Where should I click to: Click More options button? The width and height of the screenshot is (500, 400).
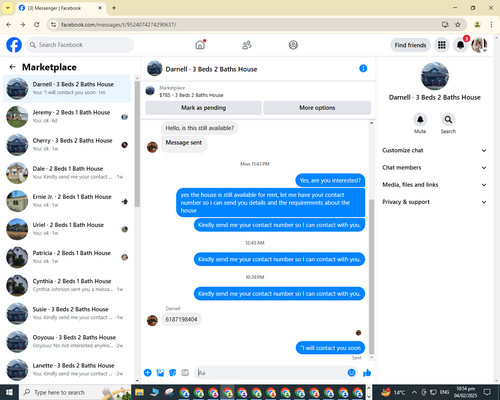[317, 108]
